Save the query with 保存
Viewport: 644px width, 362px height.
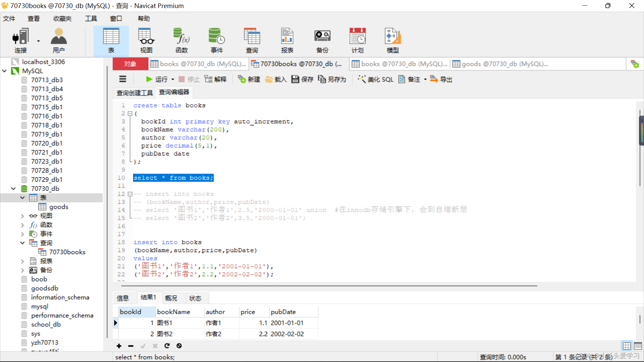pyautogui.click(x=303, y=79)
